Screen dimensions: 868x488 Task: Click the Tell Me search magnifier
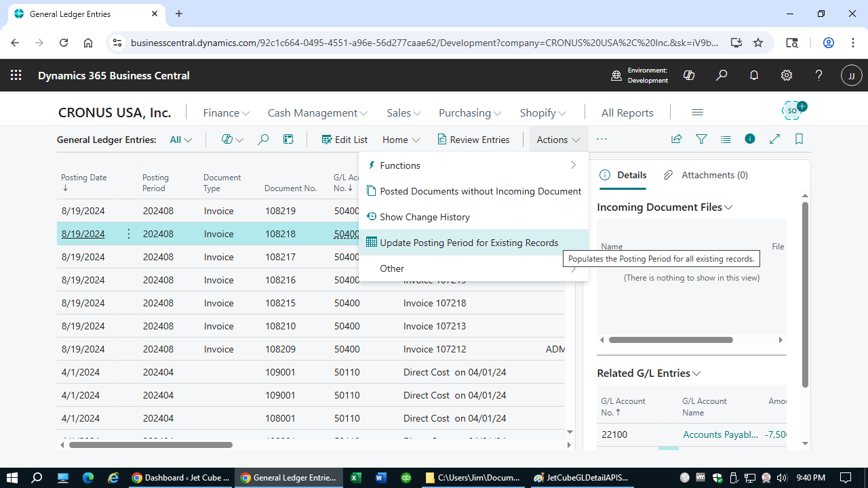pyautogui.click(x=722, y=75)
